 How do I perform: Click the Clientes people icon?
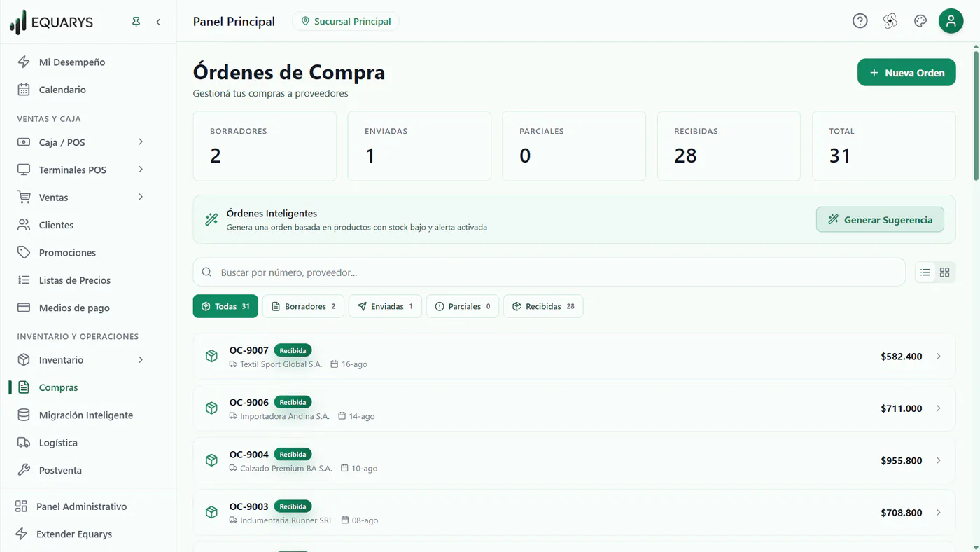[24, 225]
